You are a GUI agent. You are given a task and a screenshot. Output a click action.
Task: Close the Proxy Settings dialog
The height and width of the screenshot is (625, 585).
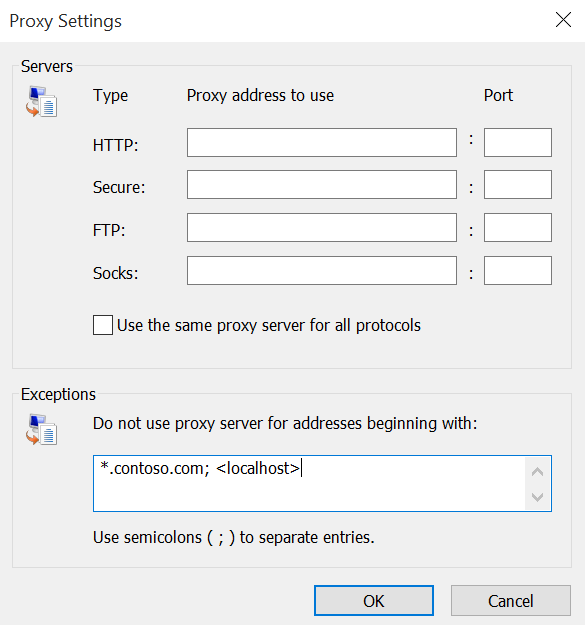click(x=563, y=20)
